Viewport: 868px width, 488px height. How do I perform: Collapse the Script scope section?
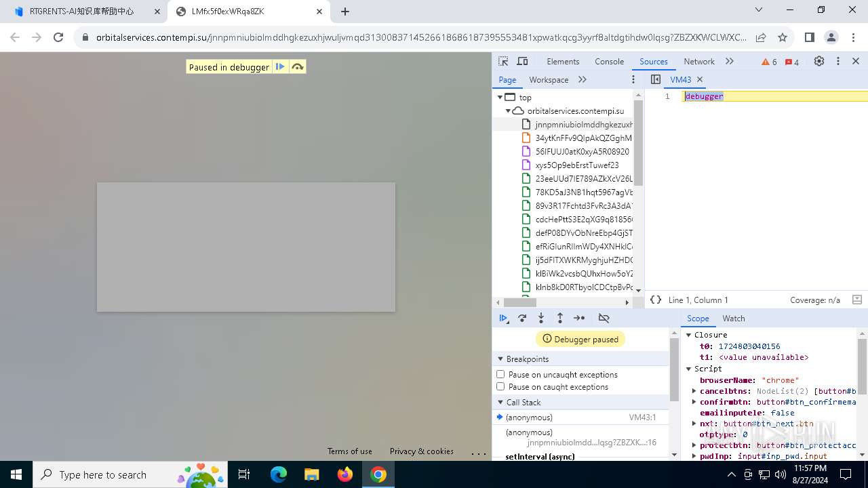pos(688,369)
